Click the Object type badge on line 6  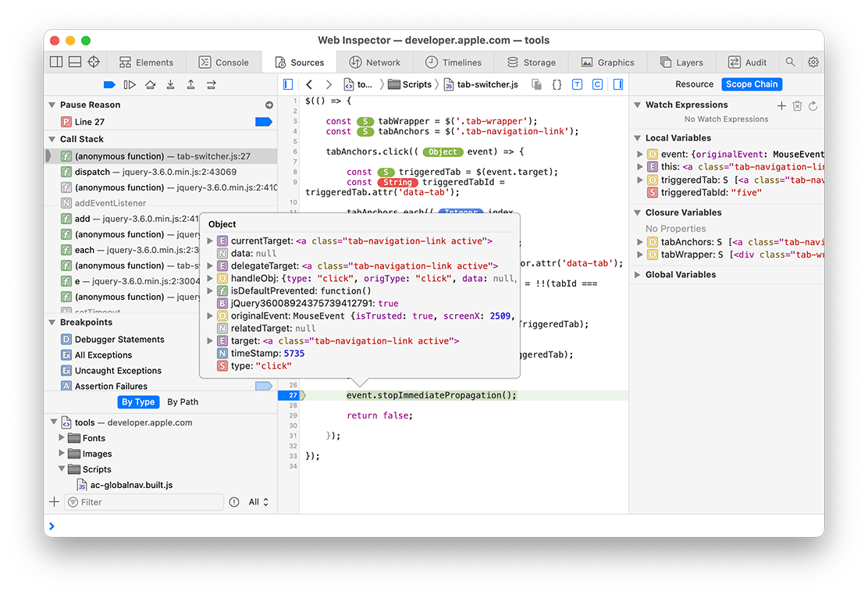(443, 151)
